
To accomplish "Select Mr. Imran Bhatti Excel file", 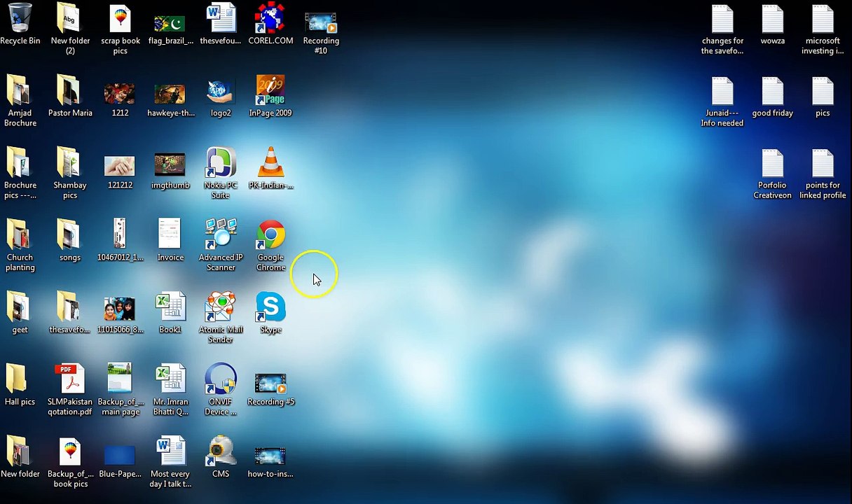I will point(170,379).
